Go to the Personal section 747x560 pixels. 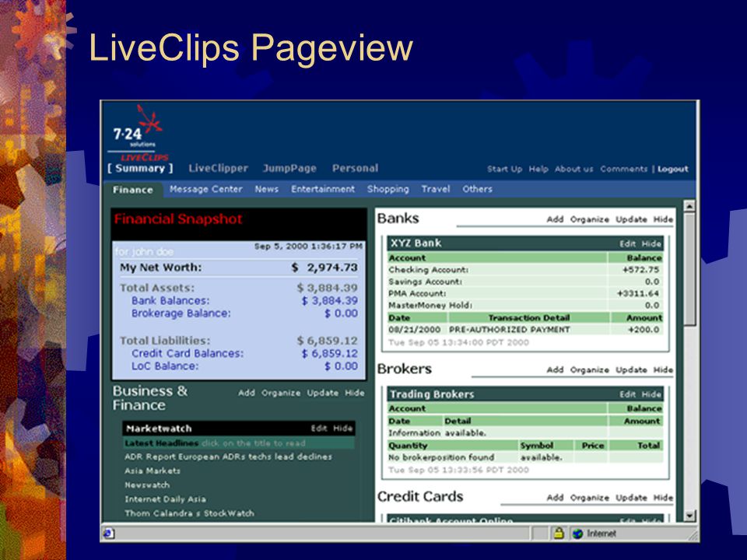[x=356, y=168]
